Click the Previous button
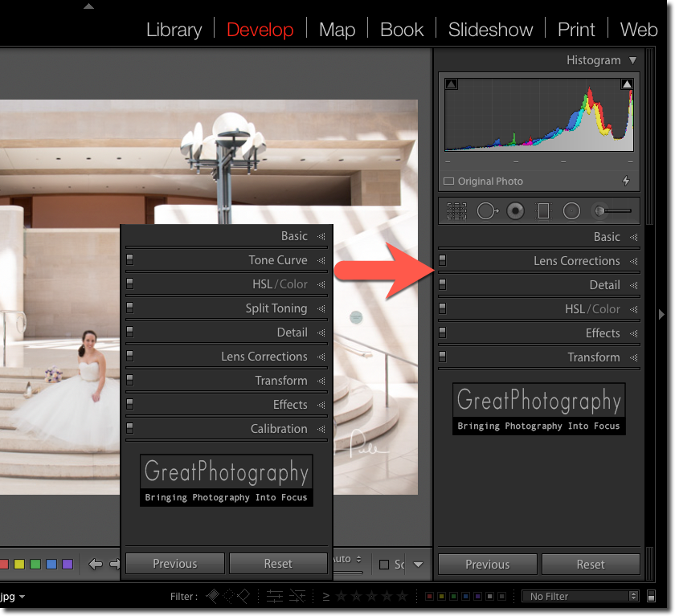 coord(487,564)
